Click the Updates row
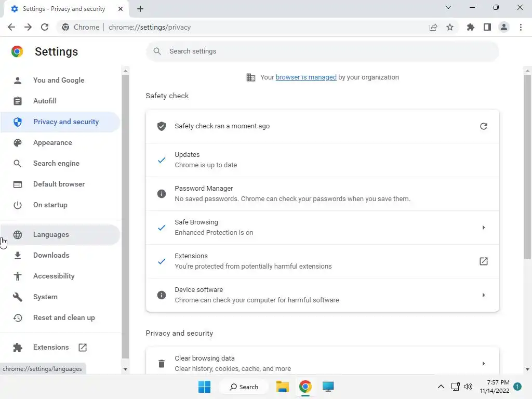The width and height of the screenshot is (532, 399). pyautogui.click(x=322, y=160)
